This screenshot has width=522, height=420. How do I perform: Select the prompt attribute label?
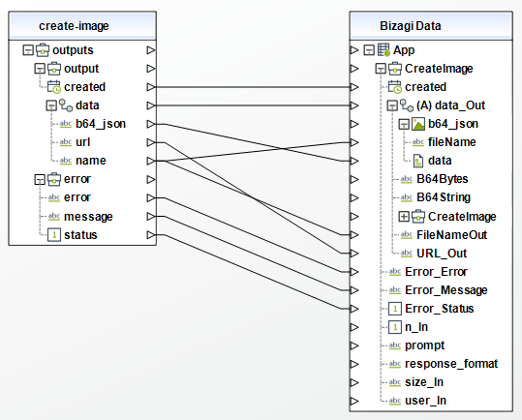(424, 345)
